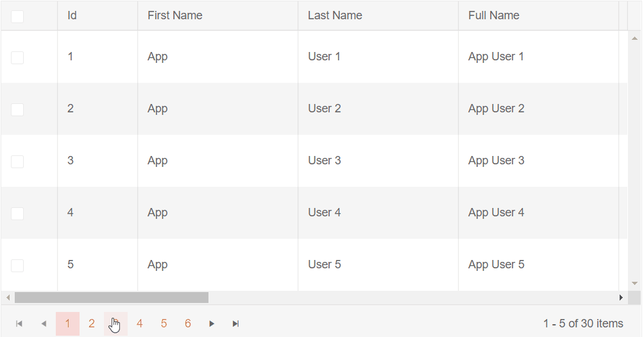Click the horizontal scrollbar thumb
Image resolution: width=644 pixels, height=337 pixels.
112,298
